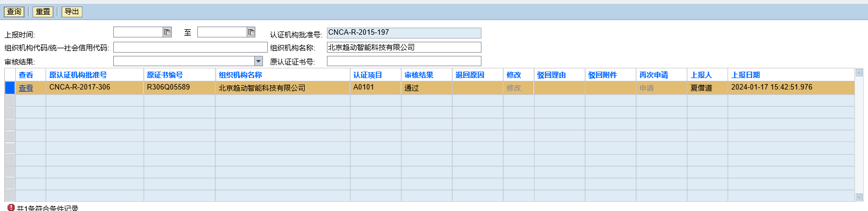Click the 原认证证书号 input field

[404, 61]
